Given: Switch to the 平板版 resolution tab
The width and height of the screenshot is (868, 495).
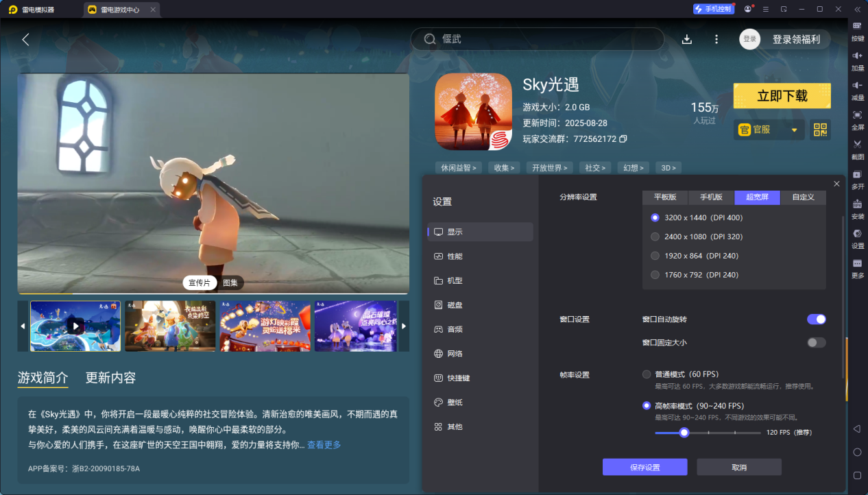Looking at the screenshot, I should click(665, 197).
